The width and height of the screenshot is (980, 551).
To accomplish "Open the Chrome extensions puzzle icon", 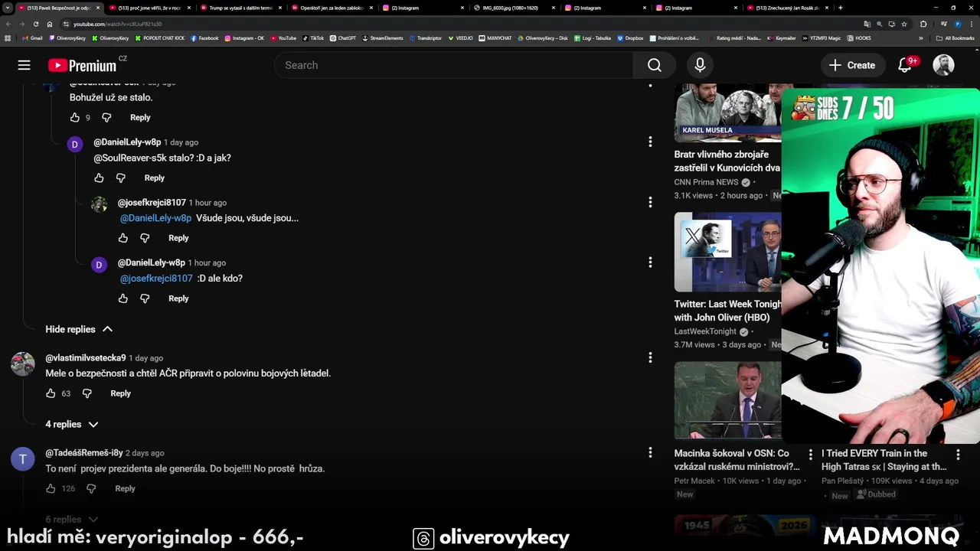I will [x=923, y=24].
